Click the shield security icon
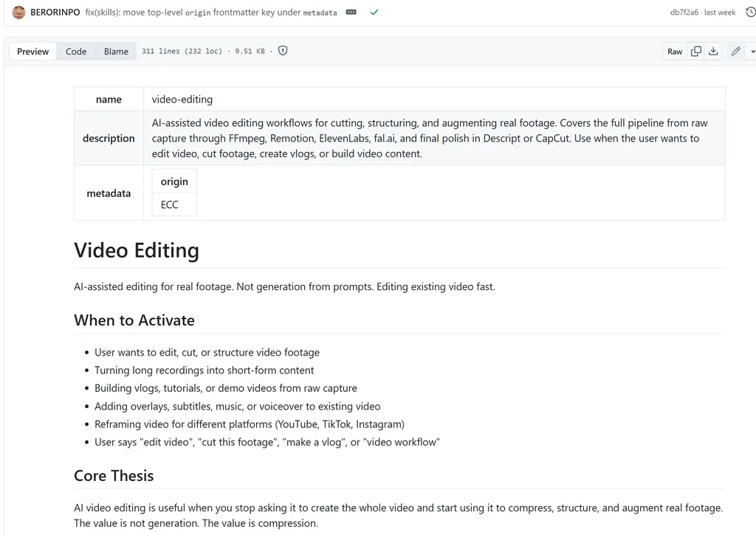 point(283,51)
